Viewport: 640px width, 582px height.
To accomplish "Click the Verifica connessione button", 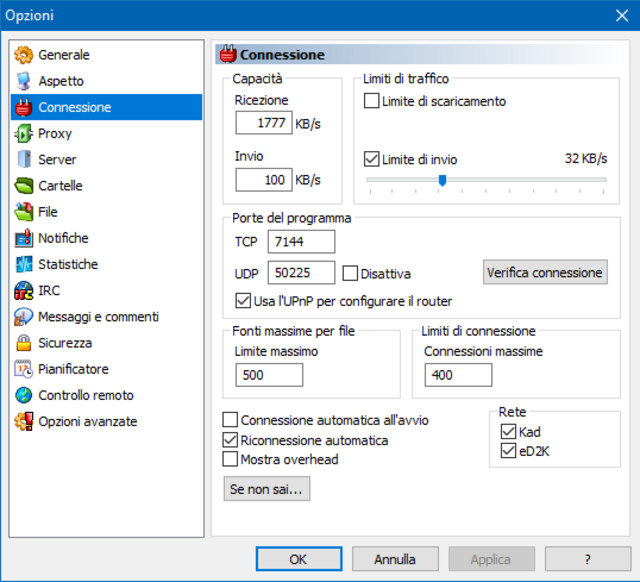I will (545, 272).
